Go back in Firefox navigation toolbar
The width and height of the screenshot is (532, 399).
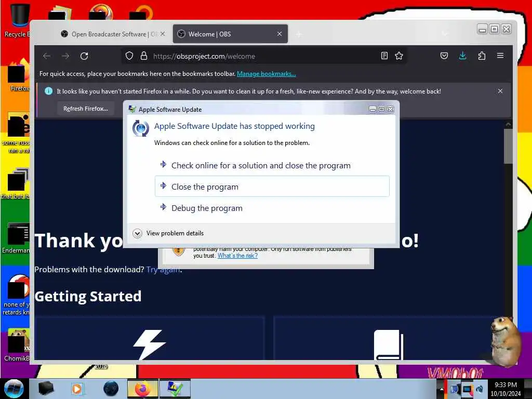(47, 56)
